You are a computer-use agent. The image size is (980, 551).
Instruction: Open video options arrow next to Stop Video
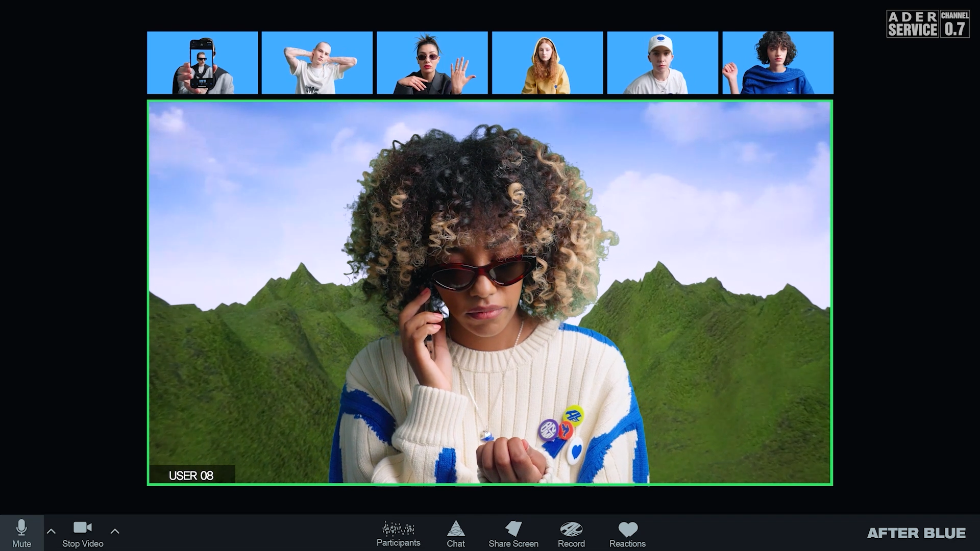tap(115, 531)
